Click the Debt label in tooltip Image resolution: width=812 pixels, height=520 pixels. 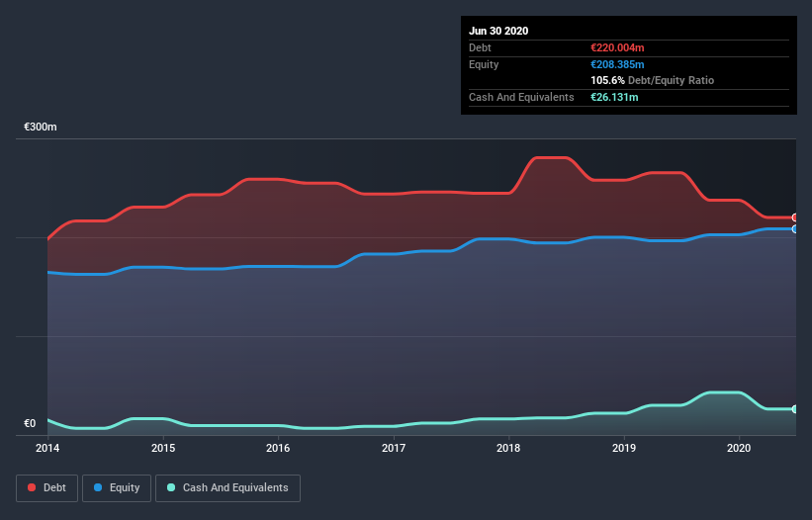click(480, 47)
